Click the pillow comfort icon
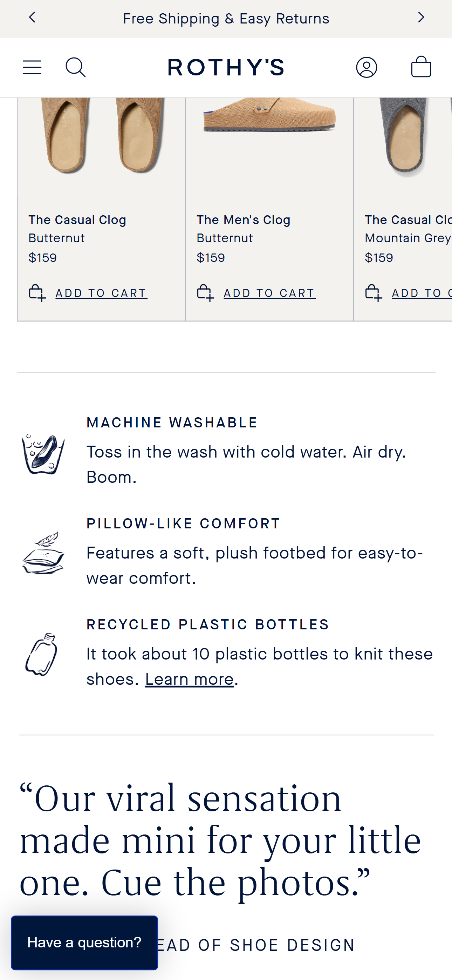 tap(43, 553)
